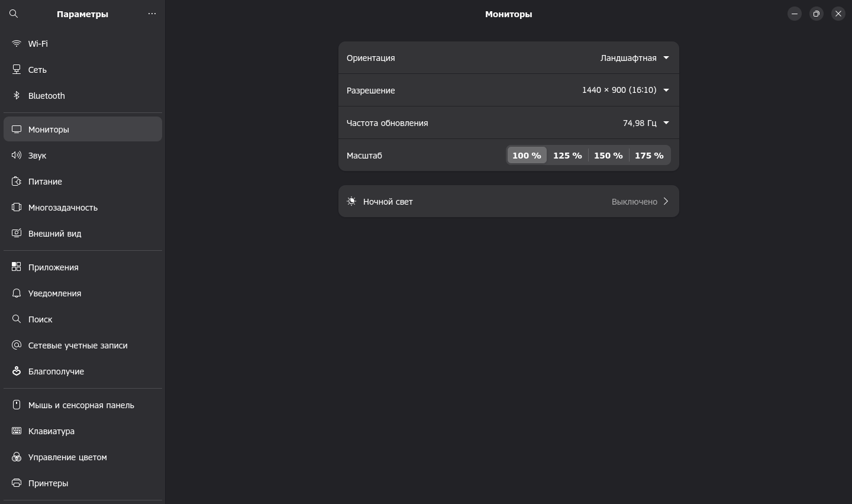This screenshot has height=504, width=852.
Task: Click the keyboard icon next to Клавиатура
Action: [x=17, y=431]
